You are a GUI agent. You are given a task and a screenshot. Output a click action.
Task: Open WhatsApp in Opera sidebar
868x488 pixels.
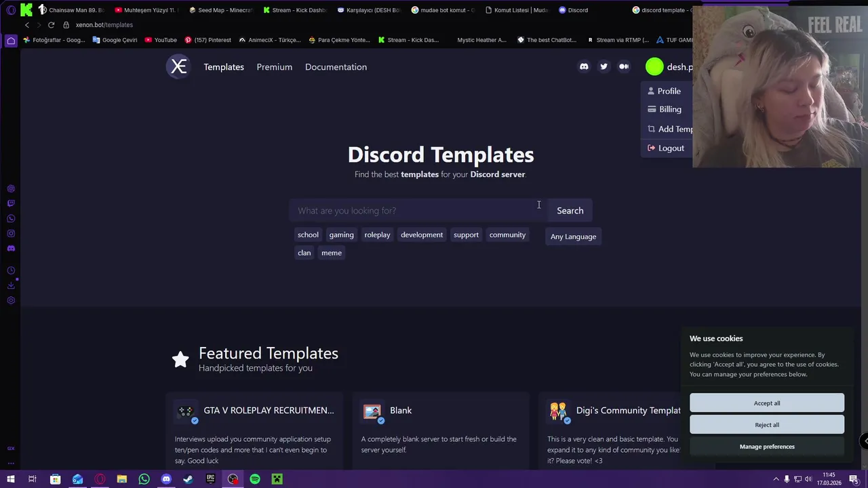(11, 218)
